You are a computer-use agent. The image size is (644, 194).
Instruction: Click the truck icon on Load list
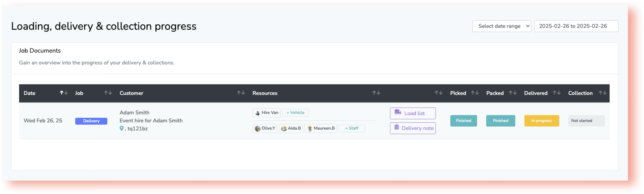(398, 112)
